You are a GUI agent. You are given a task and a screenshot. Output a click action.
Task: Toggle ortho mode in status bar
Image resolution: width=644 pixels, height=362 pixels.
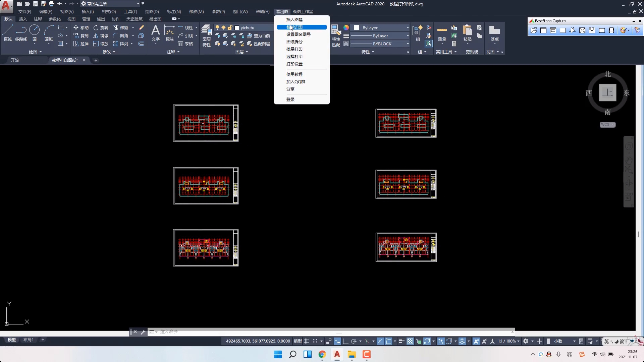pyautogui.click(x=345, y=341)
